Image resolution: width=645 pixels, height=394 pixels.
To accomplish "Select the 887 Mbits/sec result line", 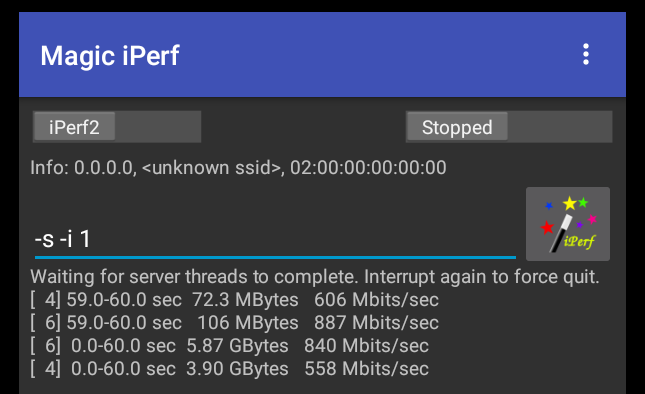I will point(234,323).
